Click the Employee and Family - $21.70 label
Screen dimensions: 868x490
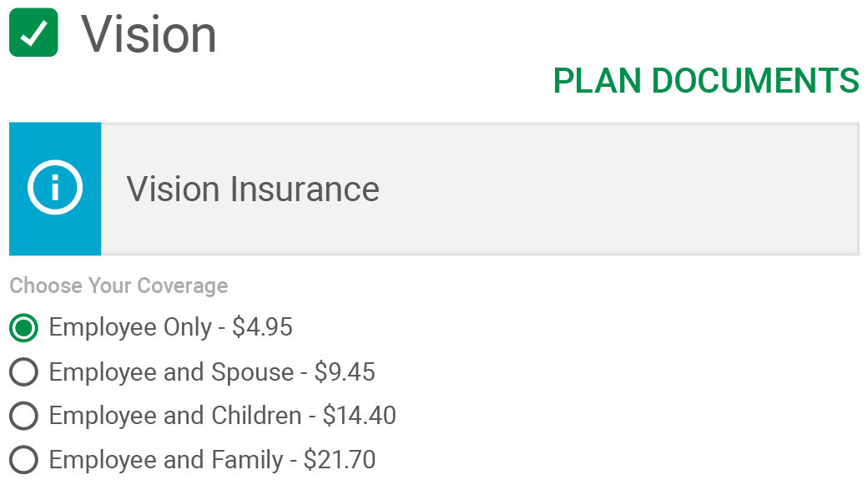coord(213,460)
